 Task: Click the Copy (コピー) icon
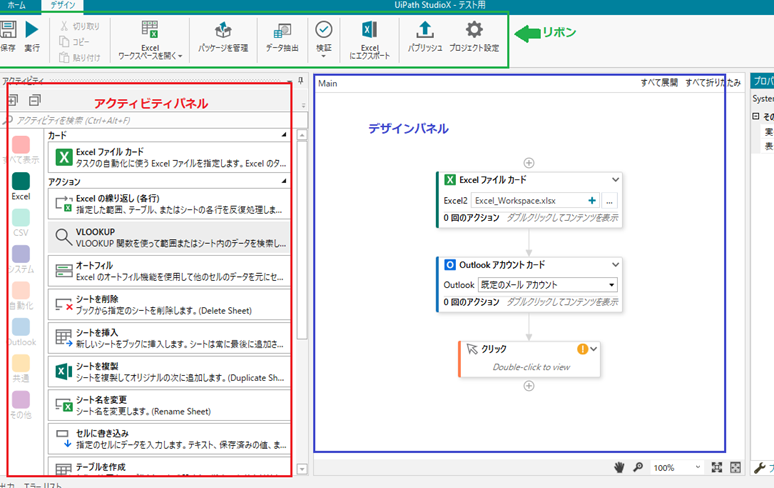[64, 41]
